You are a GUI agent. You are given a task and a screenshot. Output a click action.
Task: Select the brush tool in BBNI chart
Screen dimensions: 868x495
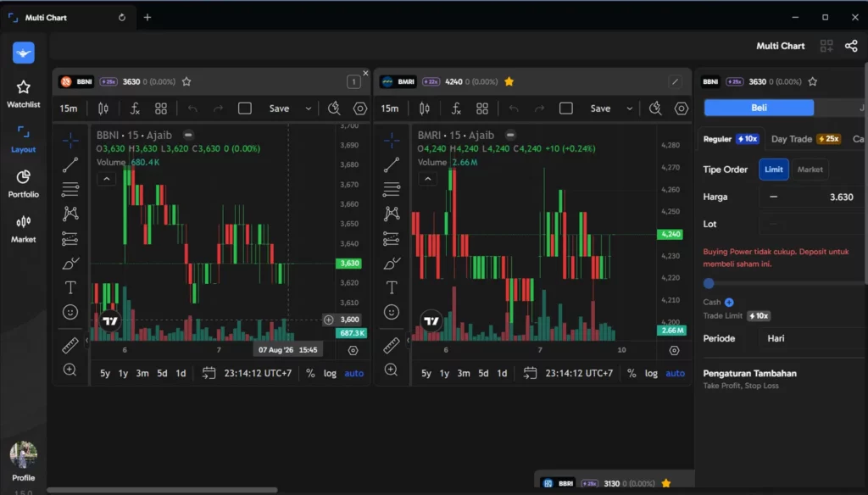click(x=70, y=263)
